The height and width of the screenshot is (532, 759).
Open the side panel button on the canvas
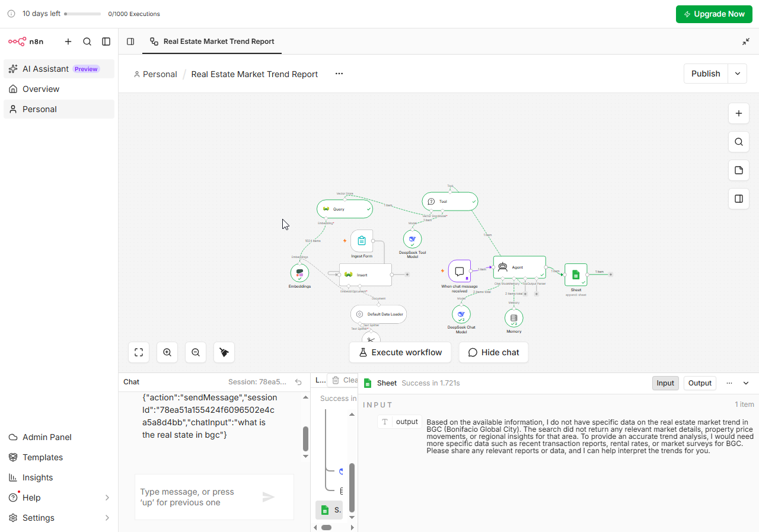pos(739,199)
